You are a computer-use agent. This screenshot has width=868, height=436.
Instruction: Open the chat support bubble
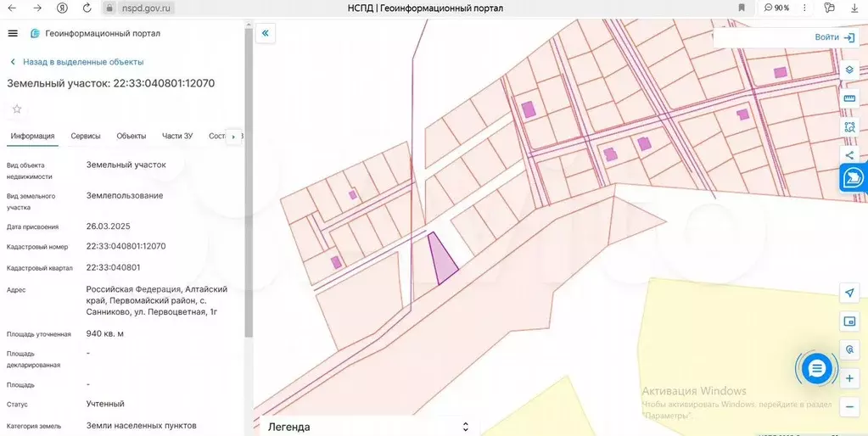coord(817,368)
